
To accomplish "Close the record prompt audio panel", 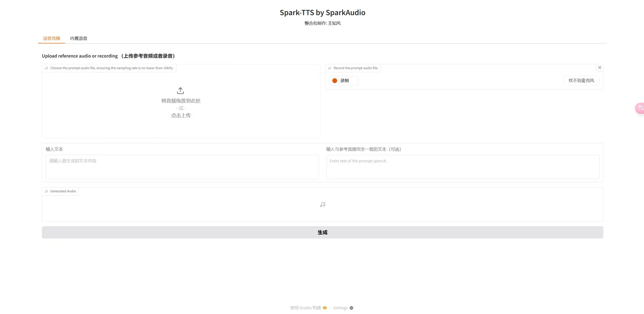I will click(600, 68).
